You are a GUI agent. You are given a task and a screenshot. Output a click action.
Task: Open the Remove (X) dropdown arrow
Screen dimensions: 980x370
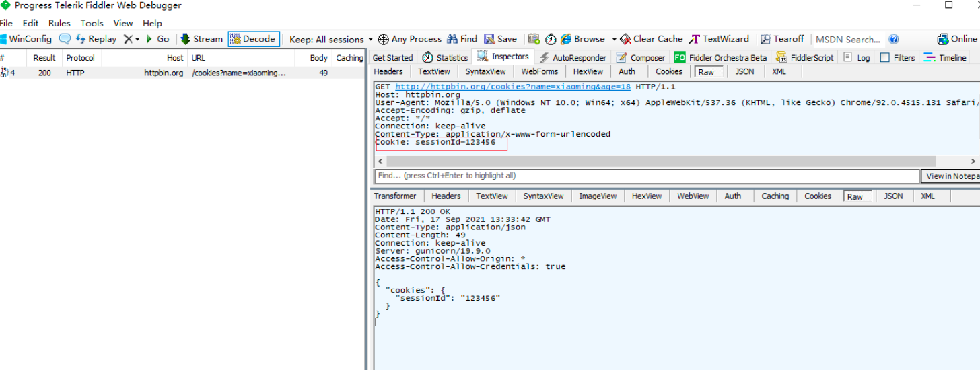137,40
